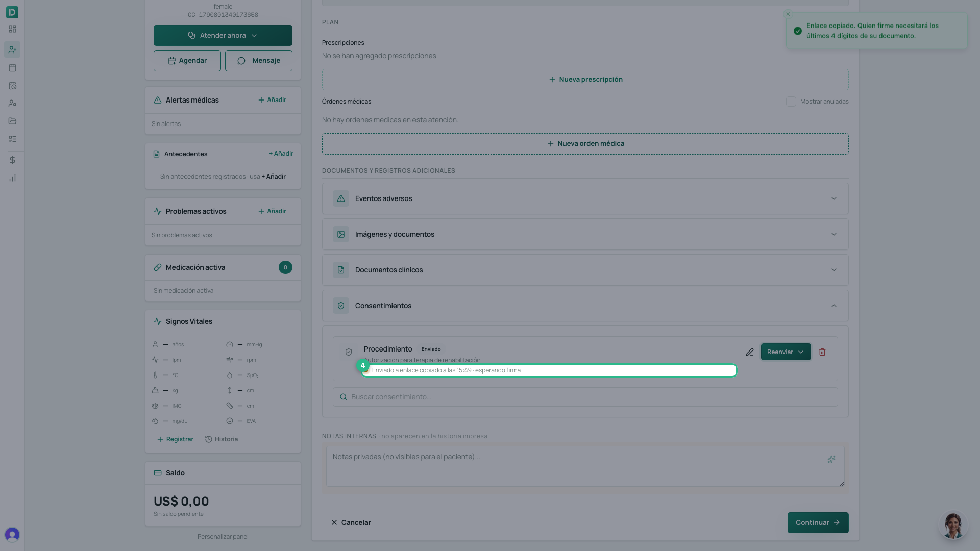
Task: Cancel the current attention
Action: pos(351,522)
